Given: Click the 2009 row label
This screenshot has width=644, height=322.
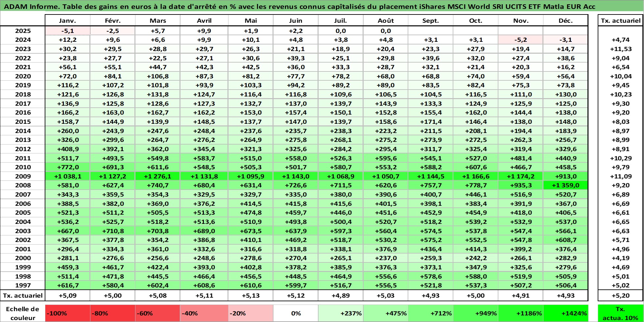Looking at the screenshot, I should pos(23,176).
